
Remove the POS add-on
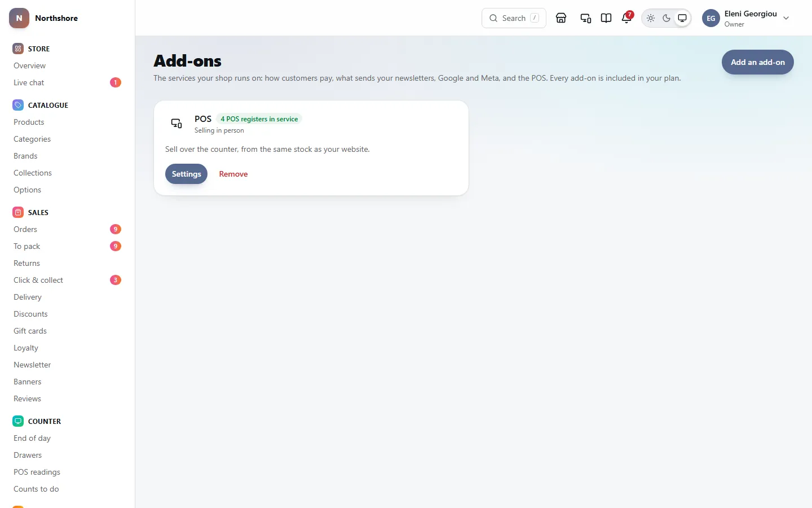tap(233, 174)
